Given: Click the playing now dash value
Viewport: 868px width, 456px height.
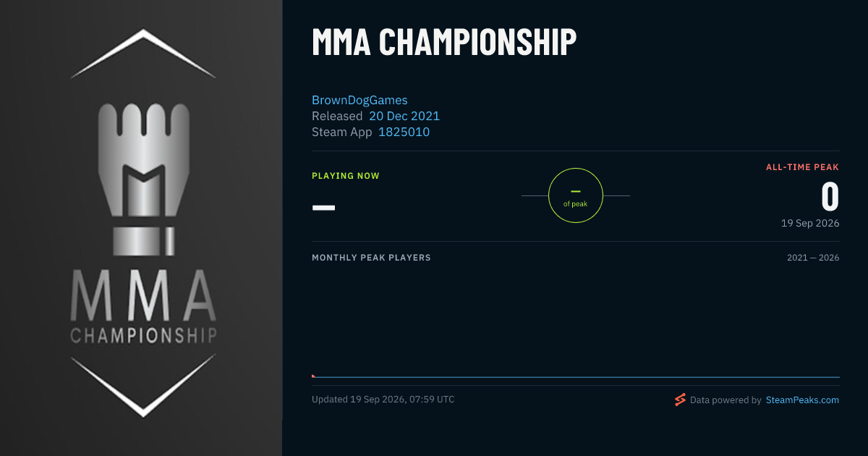Looking at the screenshot, I should click(x=323, y=207).
